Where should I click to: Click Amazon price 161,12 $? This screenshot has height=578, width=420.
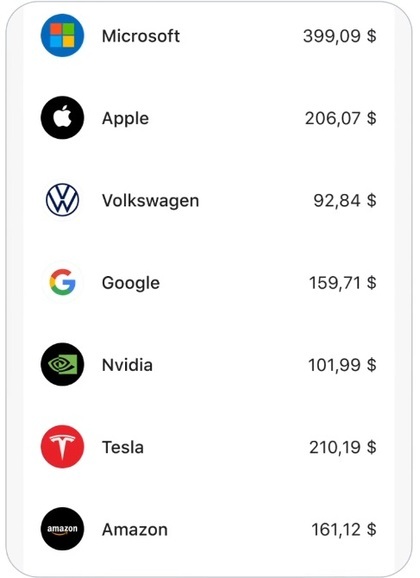[344, 529]
